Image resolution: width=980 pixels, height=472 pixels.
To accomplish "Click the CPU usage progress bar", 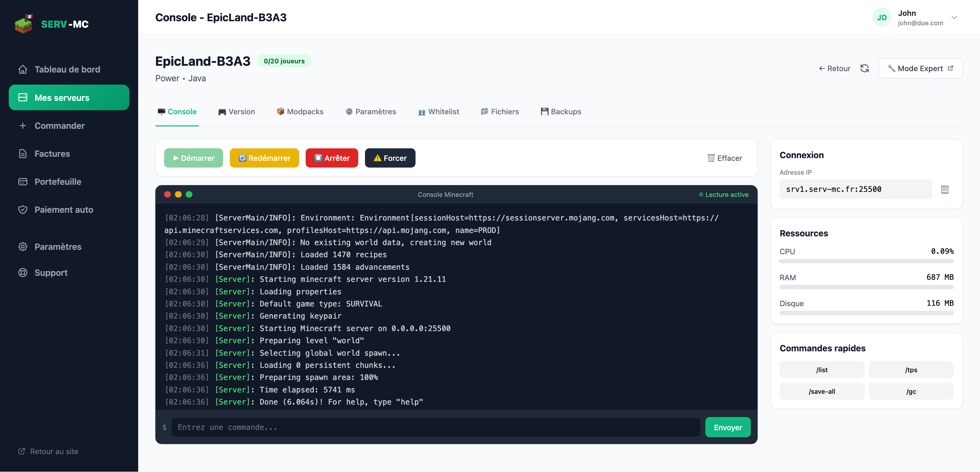I will tap(866, 261).
